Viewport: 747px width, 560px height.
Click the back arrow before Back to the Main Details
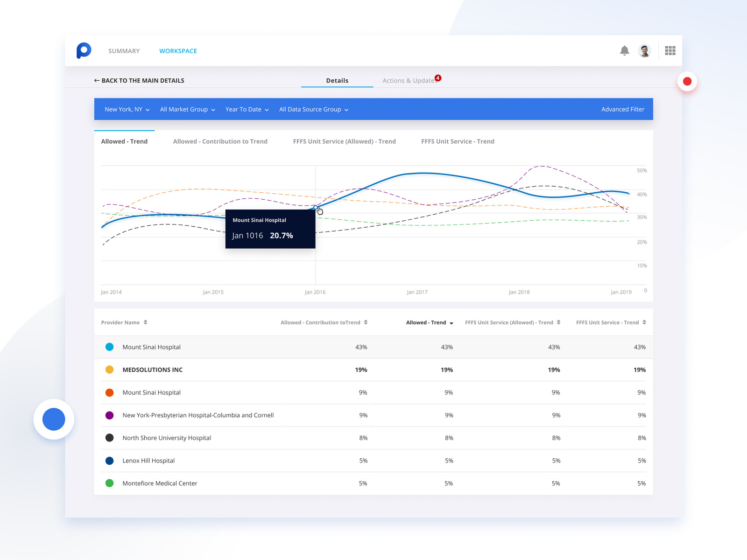tap(96, 80)
